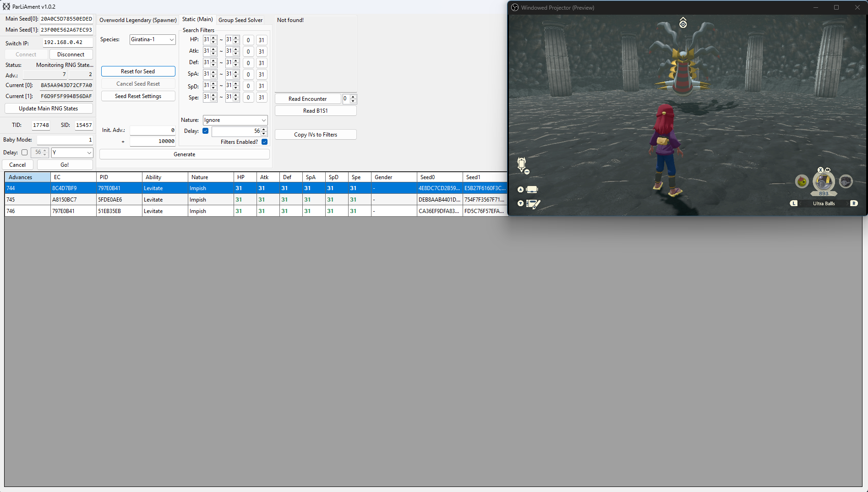Click the player crouch icon in game preview
868x492 pixels.
[x=522, y=164]
